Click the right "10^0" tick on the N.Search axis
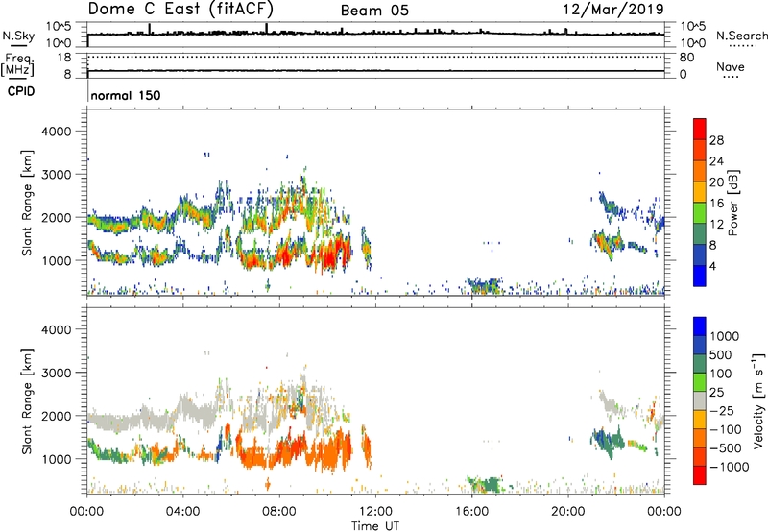Screen dimensions: 768x532 (x=693, y=43)
